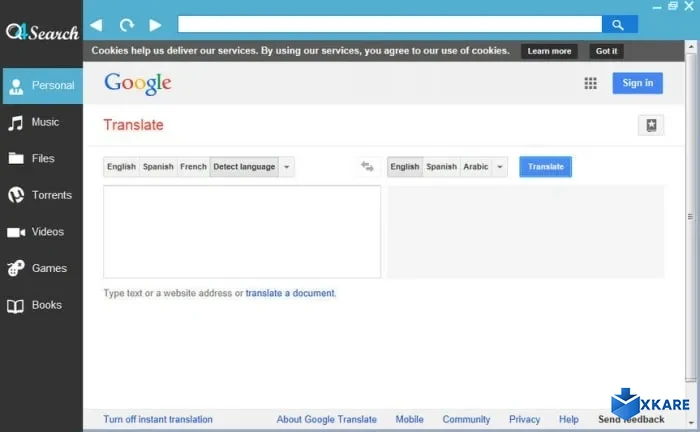Click the vertical scrollbar thumb
The image size is (700, 432).
click(691, 217)
